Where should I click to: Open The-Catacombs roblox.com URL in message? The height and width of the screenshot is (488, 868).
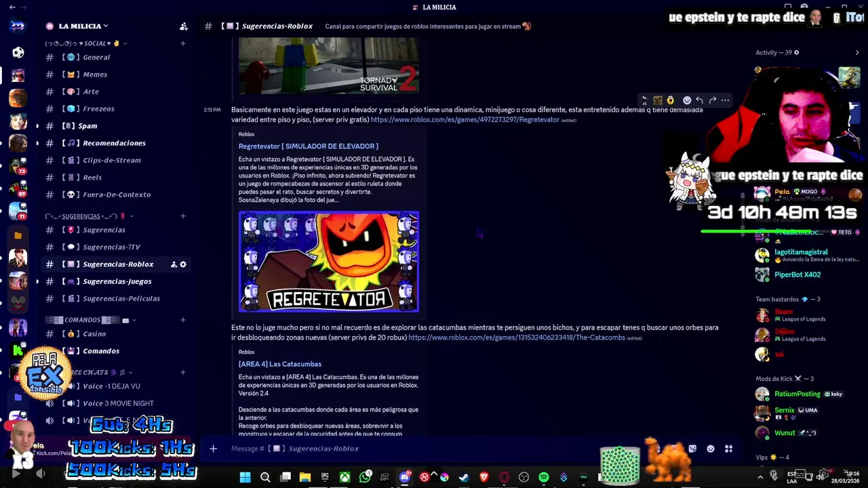click(x=517, y=338)
